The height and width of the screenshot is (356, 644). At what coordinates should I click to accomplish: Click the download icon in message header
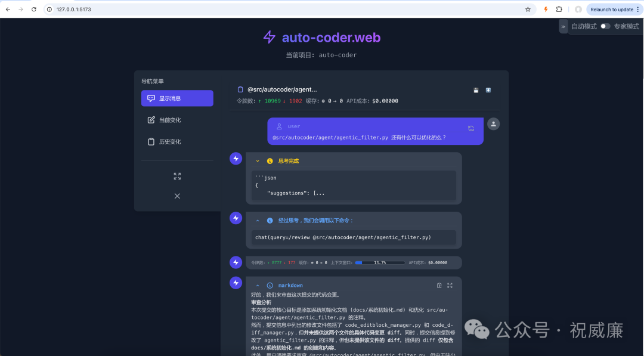pyautogui.click(x=488, y=90)
